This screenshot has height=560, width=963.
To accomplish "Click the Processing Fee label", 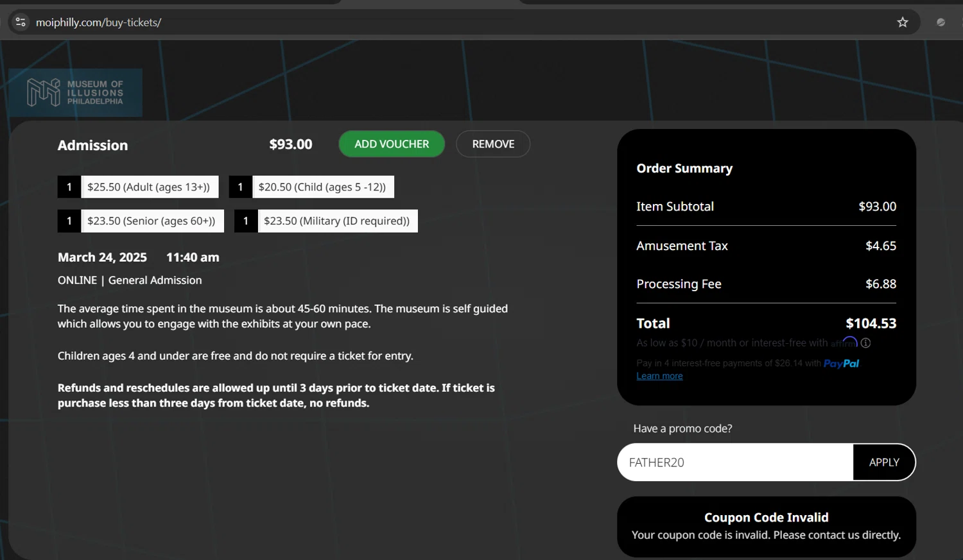I will coord(679,284).
